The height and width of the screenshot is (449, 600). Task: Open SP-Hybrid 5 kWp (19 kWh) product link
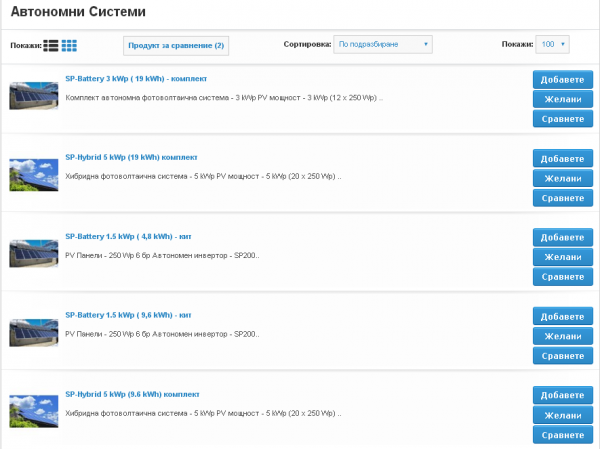tap(131, 157)
